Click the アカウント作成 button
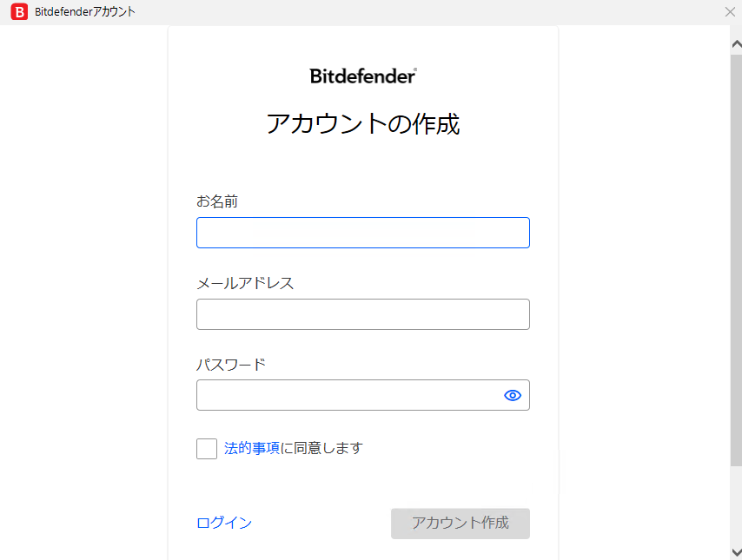The width and height of the screenshot is (742, 560). (x=460, y=524)
